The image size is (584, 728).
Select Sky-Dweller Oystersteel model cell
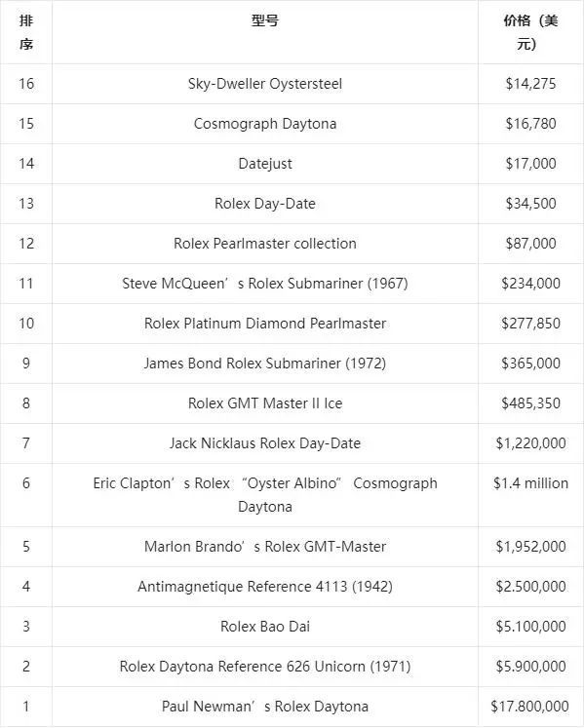tap(265, 84)
